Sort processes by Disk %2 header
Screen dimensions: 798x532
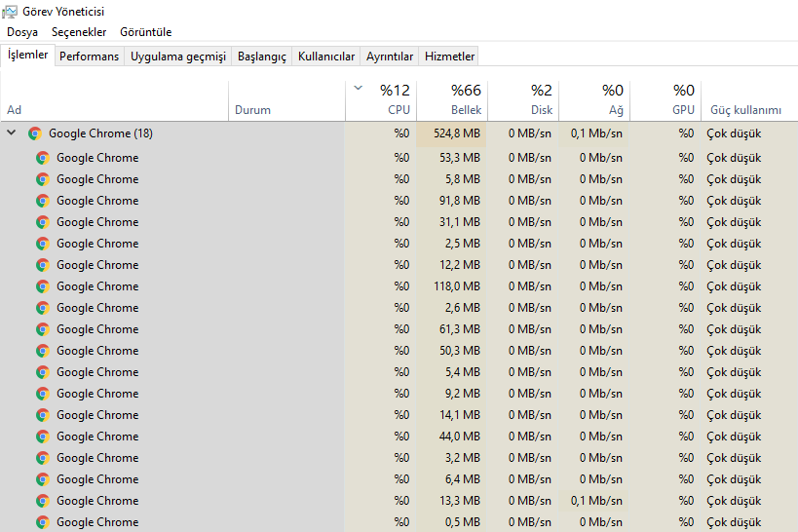point(523,100)
